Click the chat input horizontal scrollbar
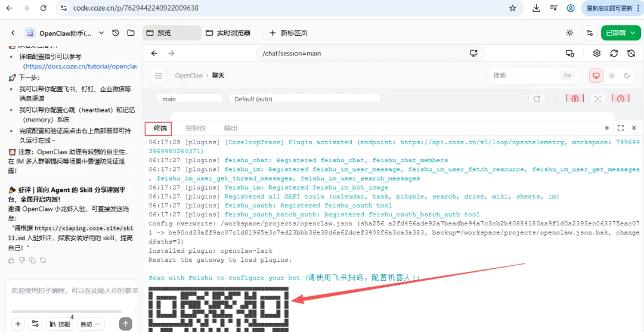This screenshot has width=644, height=332. [67, 312]
